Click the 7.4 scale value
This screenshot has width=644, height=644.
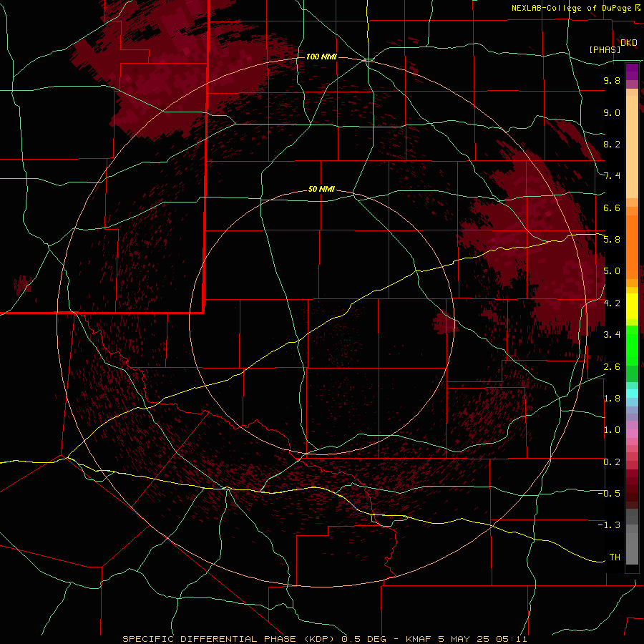612,176
